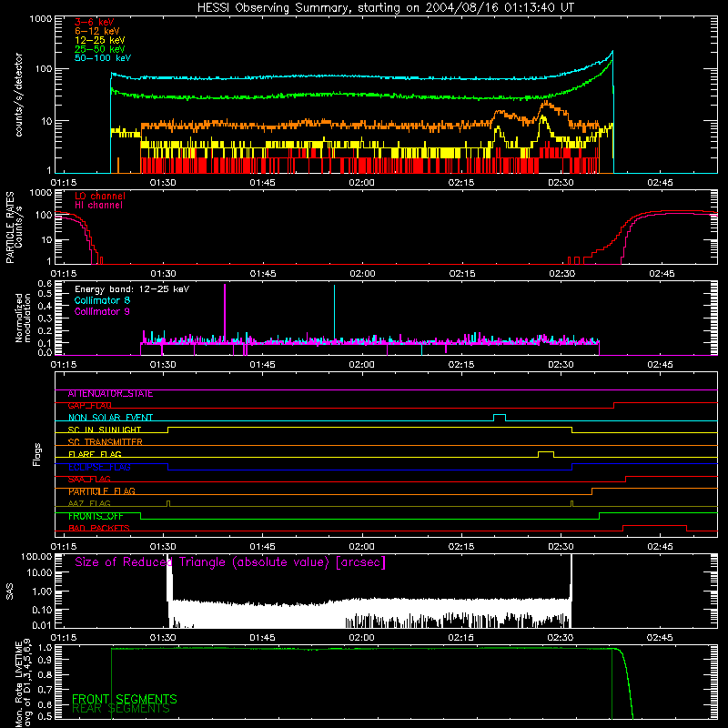Click the SC_TRANSMITTER flag label
The image size is (728, 728).
click(x=105, y=442)
